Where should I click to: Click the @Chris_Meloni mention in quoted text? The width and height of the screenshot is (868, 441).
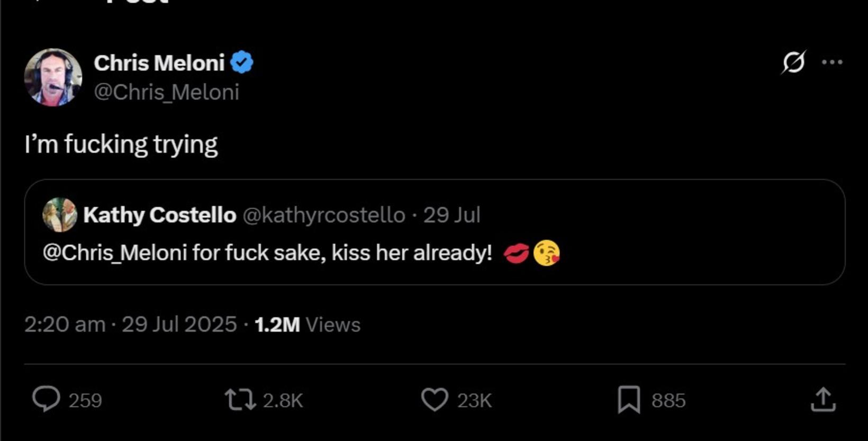(x=115, y=253)
